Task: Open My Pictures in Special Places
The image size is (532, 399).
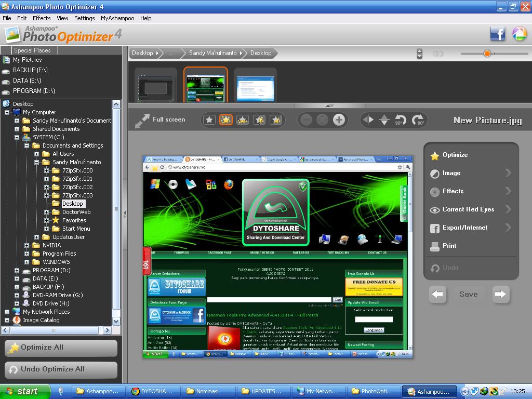Action: 27,60
